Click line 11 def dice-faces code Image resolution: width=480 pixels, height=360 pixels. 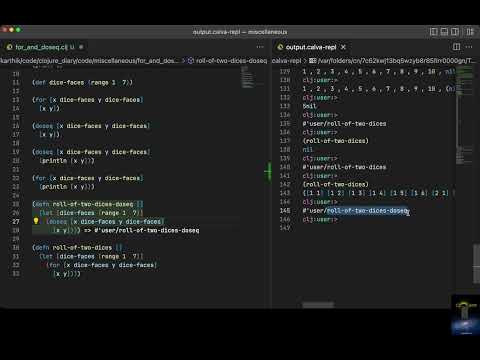tap(82, 82)
